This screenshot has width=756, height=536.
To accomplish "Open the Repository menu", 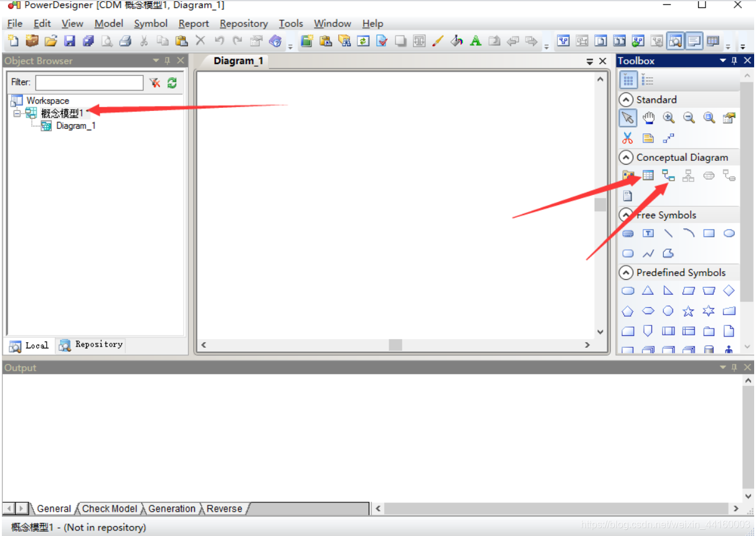I will (243, 24).
